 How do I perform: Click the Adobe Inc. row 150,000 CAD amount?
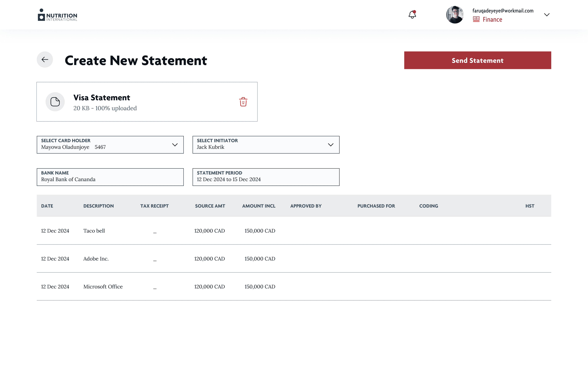[x=260, y=259]
